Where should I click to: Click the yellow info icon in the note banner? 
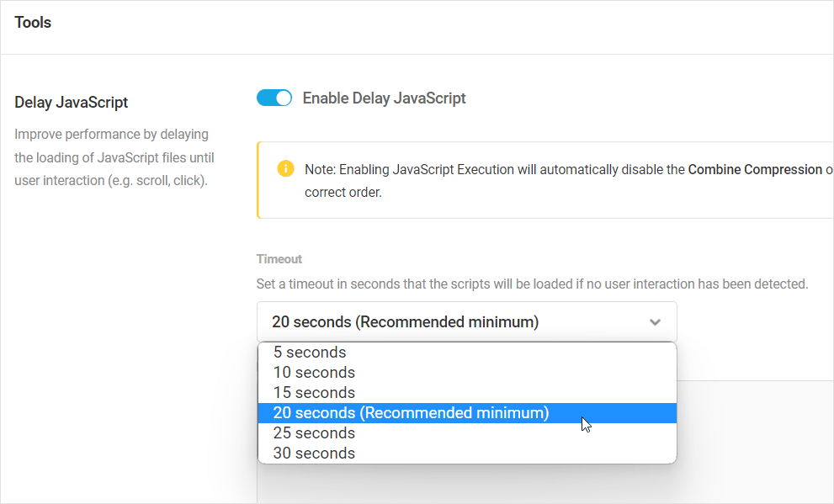click(285, 168)
